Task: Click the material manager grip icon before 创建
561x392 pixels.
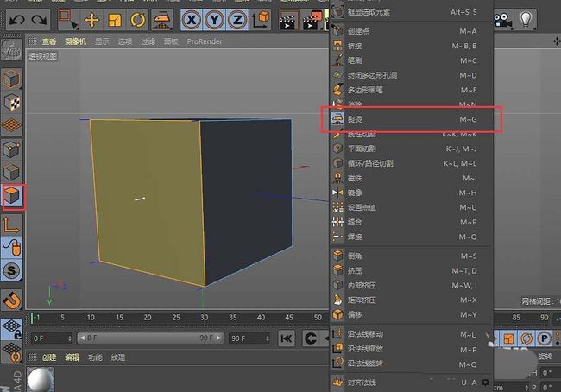Action: click(x=32, y=357)
